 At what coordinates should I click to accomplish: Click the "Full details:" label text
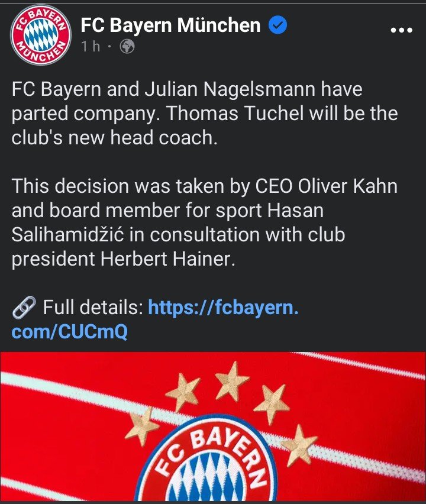tap(93, 308)
